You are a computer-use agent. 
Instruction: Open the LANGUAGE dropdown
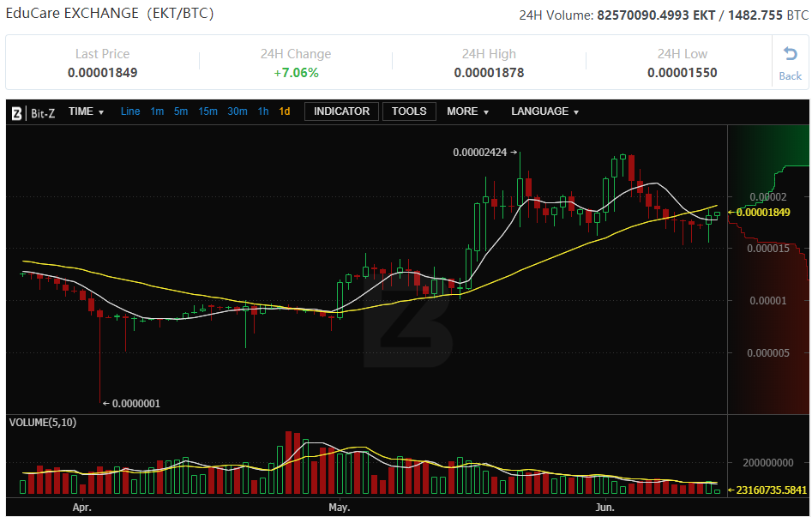coord(544,111)
